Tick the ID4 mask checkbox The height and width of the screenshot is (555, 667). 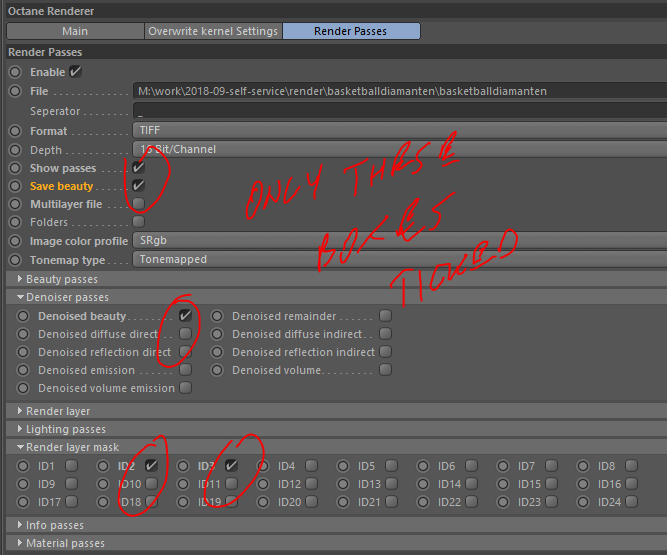click(x=311, y=466)
